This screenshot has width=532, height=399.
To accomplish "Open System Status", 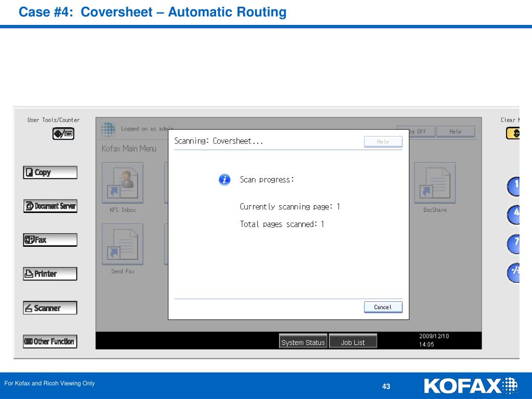I will 303,341.
